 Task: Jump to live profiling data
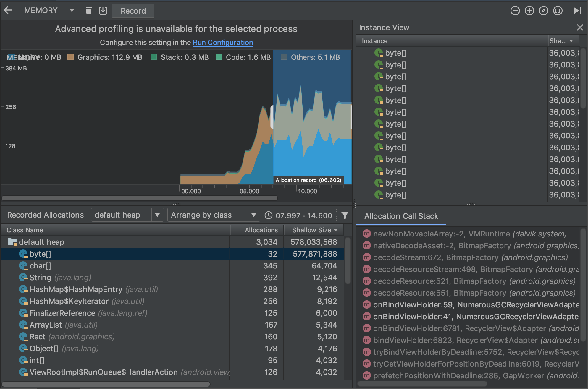577,10
